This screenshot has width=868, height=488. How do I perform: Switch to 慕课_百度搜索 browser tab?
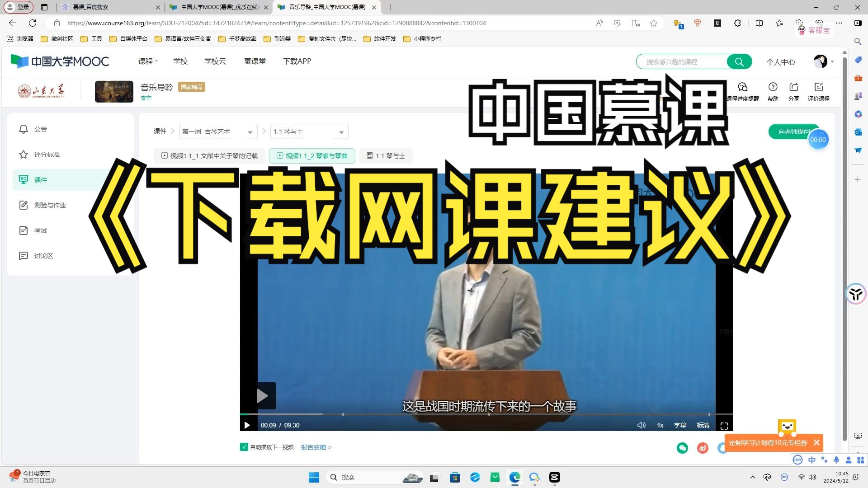pyautogui.click(x=110, y=7)
